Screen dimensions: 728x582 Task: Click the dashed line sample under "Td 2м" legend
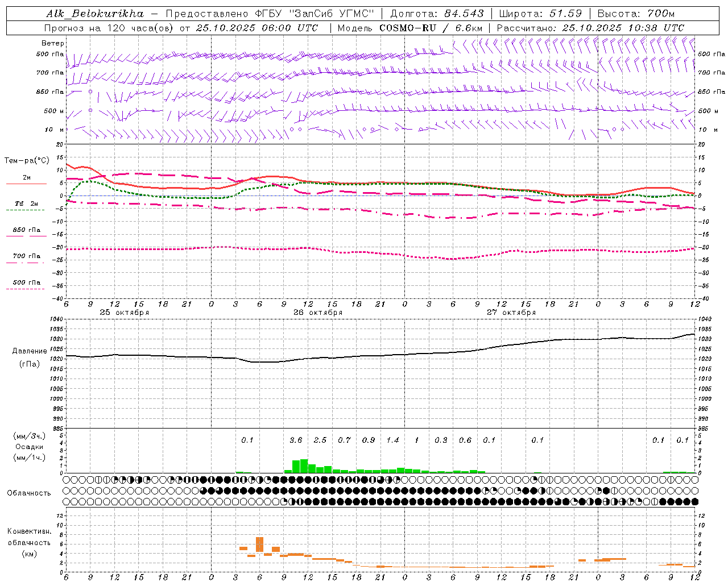(25, 210)
